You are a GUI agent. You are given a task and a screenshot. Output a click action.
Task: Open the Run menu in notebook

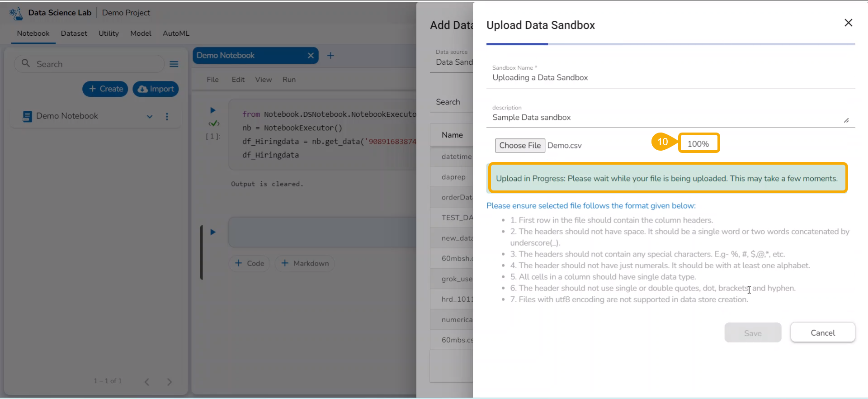pyautogui.click(x=289, y=80)
